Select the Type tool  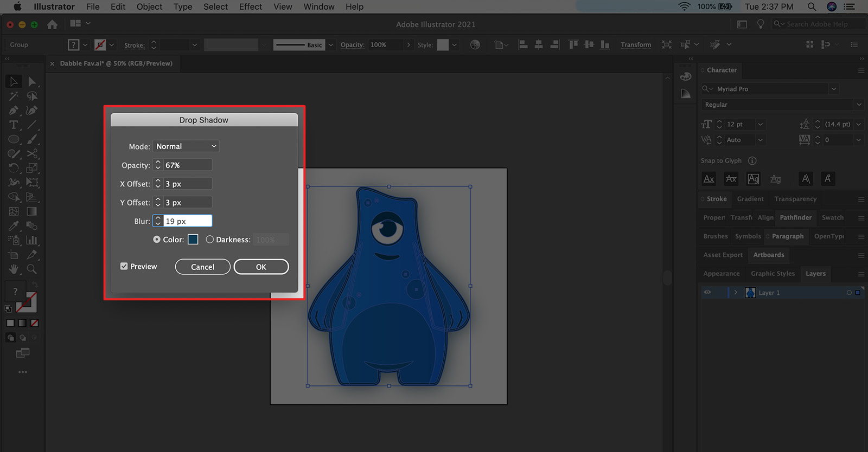[14, 125]
